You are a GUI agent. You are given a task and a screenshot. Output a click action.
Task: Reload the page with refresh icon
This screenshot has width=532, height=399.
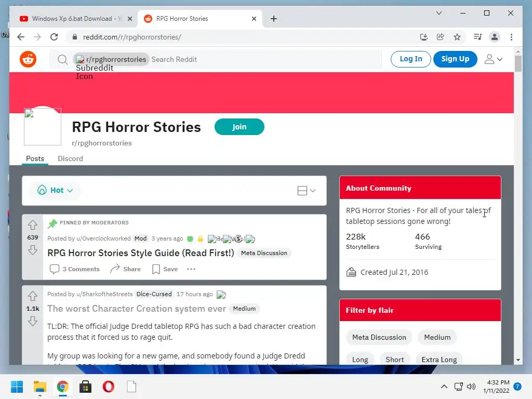[x=54, y=37]
